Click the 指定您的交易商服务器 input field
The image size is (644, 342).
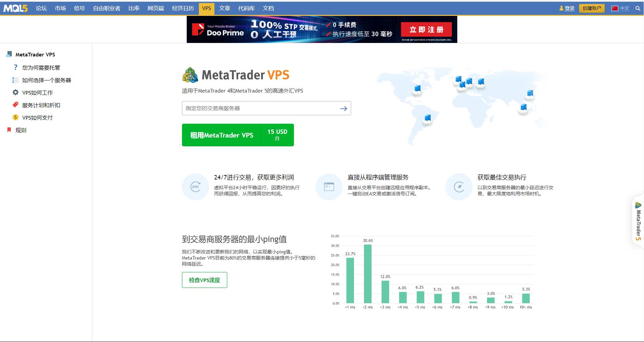tap(267, 108)
